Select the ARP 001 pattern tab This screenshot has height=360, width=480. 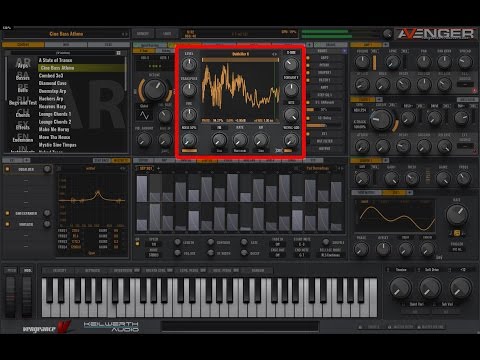pyautogui.click(x=146, y=168)
